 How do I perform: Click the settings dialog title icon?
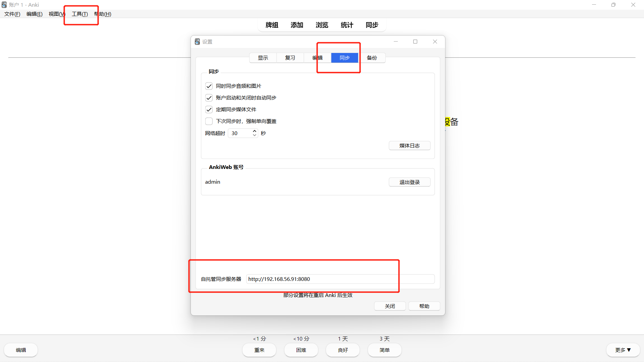[x=197, y=42]
